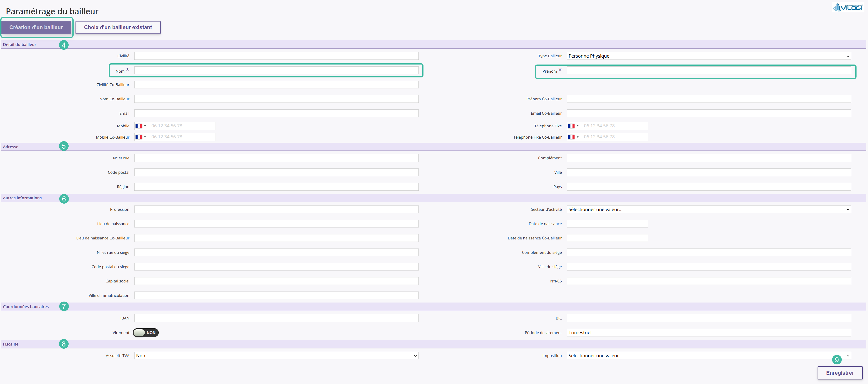868x384 pixels.
Task: Click the Région field
Action: pyautogui.click(x=276, y=187)
